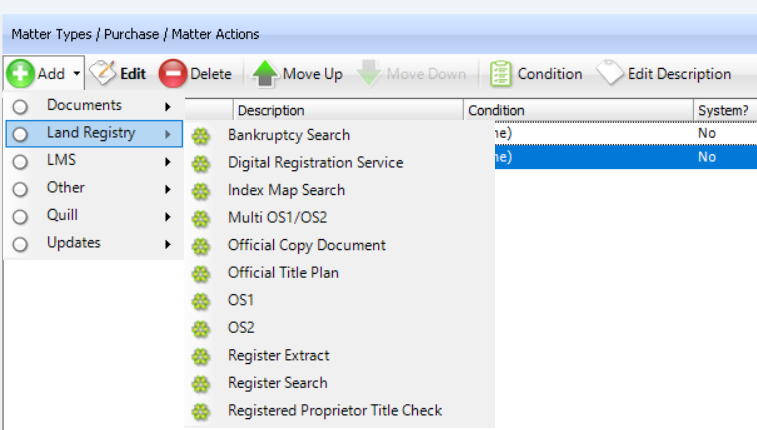This screenshot has height=430, width=757.
Task: Select the radio circle next to LMS
Action: [x=20, y=161]
